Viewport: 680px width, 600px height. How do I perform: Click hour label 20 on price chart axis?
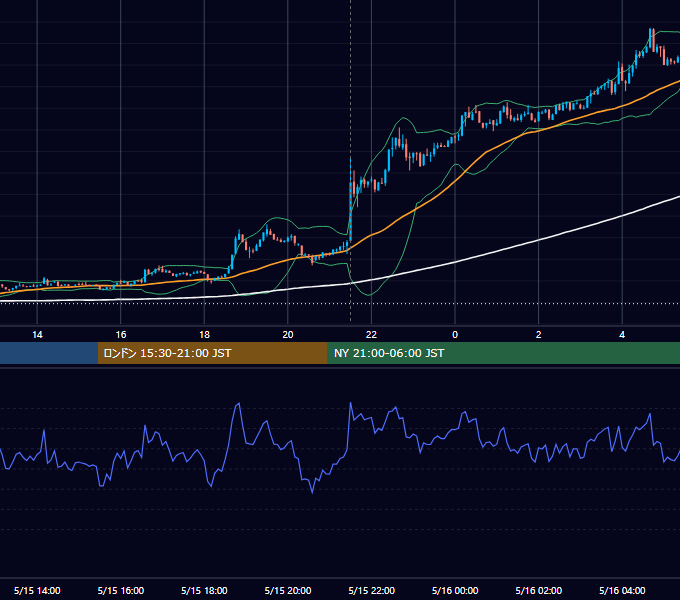click(288, 335)
